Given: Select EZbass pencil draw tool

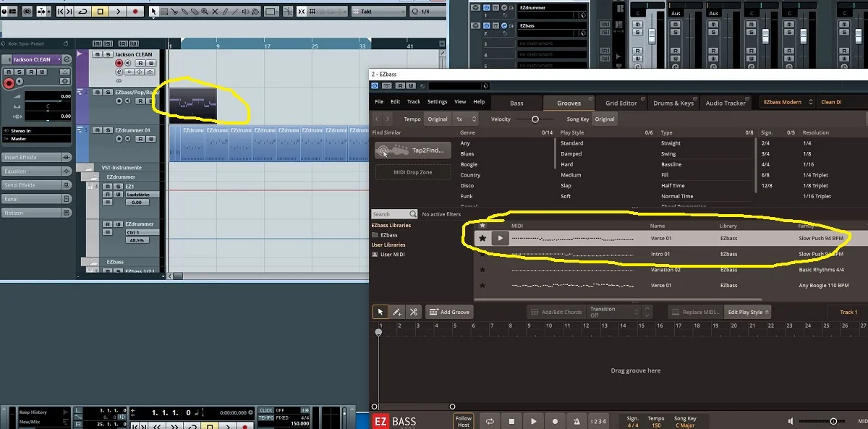Looking at the screenshot, I should point(397,312).
